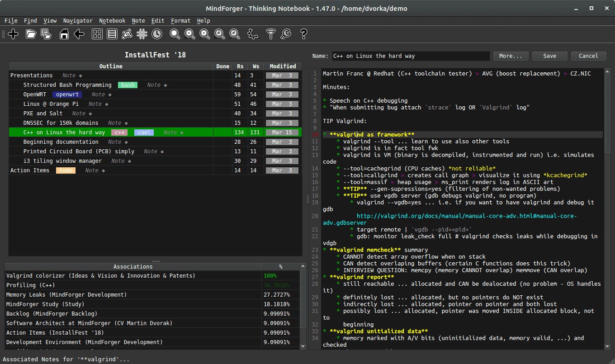
Task: Select the tags (hash) toolbar icon
Action: 142,34
